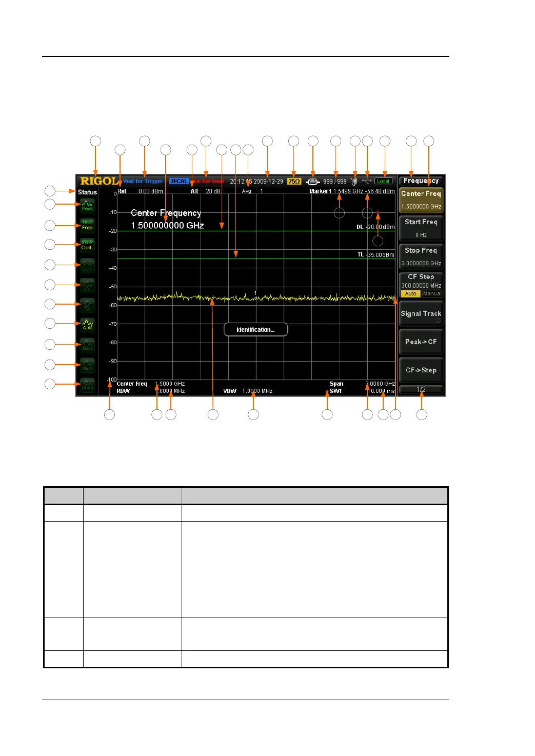This screenshot has height=756, width=535.
Task: Click the first Blank trace status icon
Action: [x=87, y=344]
